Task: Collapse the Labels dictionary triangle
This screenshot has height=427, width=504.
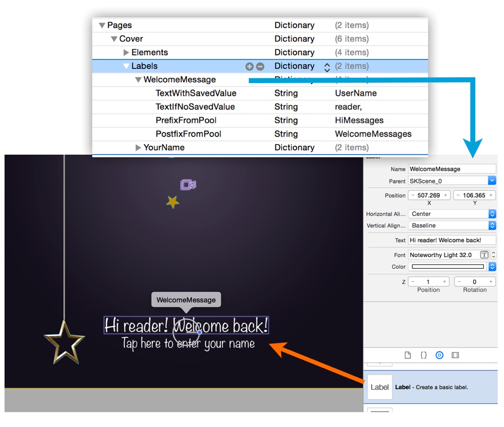Action: pyautogui.click(x=126, y=66)
